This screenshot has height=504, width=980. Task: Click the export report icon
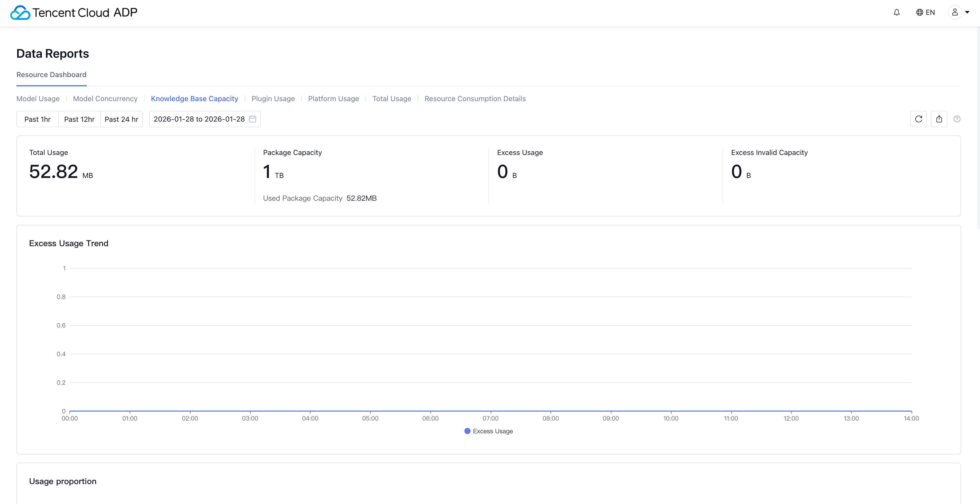[x=939, y=119]
